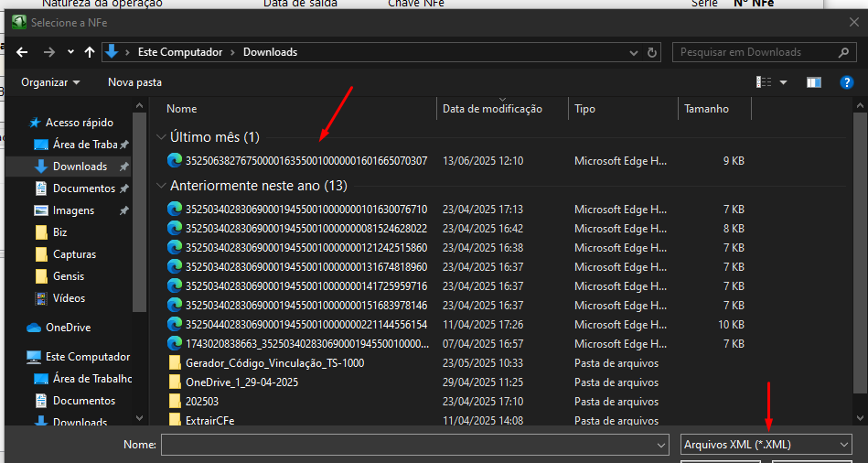
Task: Click the Nome file name input field
Action: 413,445
